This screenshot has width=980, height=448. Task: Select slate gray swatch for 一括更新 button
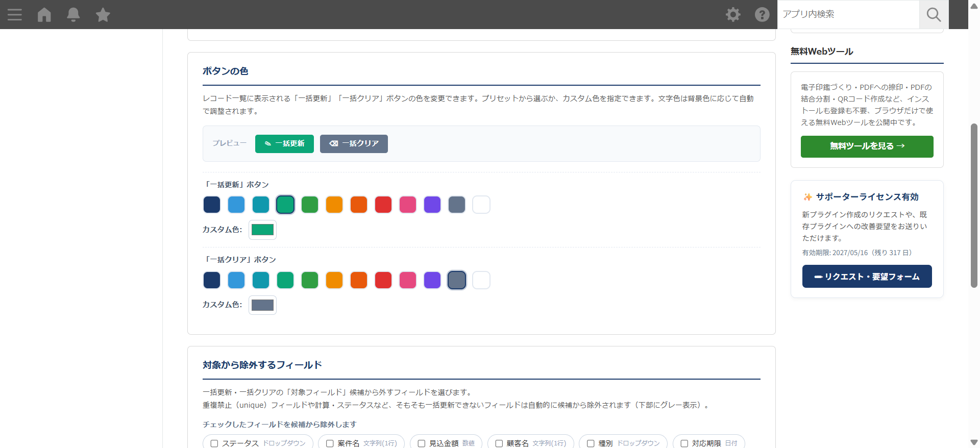click(x=457, y=205)
